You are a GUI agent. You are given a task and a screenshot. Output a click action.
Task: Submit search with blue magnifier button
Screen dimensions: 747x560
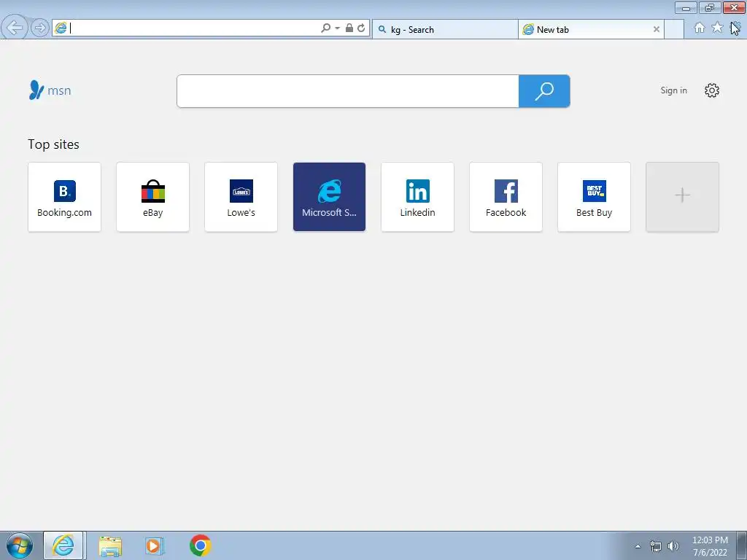pos(544,91)
